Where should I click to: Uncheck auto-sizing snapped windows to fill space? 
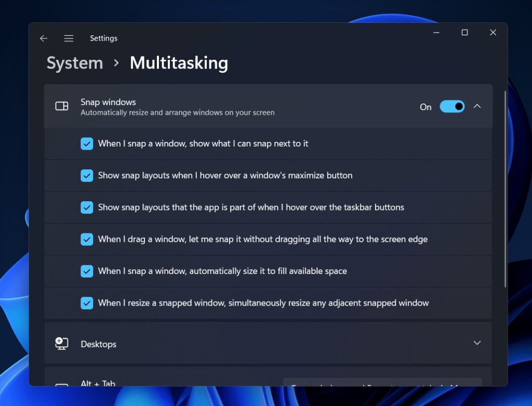coord(87,271)
